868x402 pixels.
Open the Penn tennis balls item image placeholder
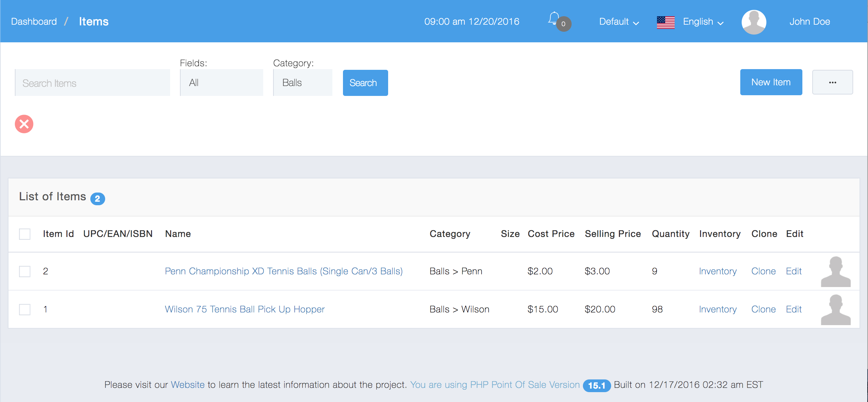click(836, 272)
